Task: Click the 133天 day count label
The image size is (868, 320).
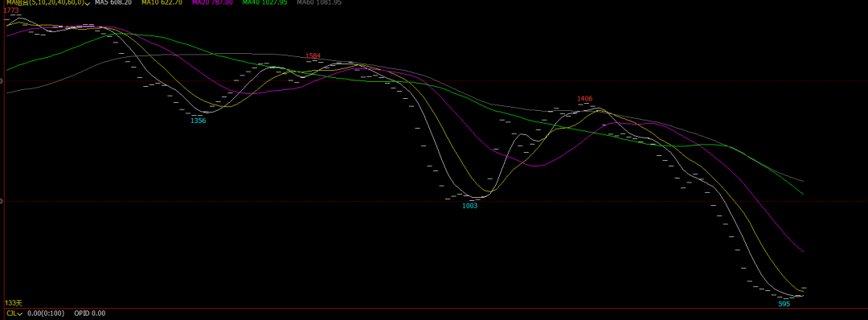Action: (14, 303)
